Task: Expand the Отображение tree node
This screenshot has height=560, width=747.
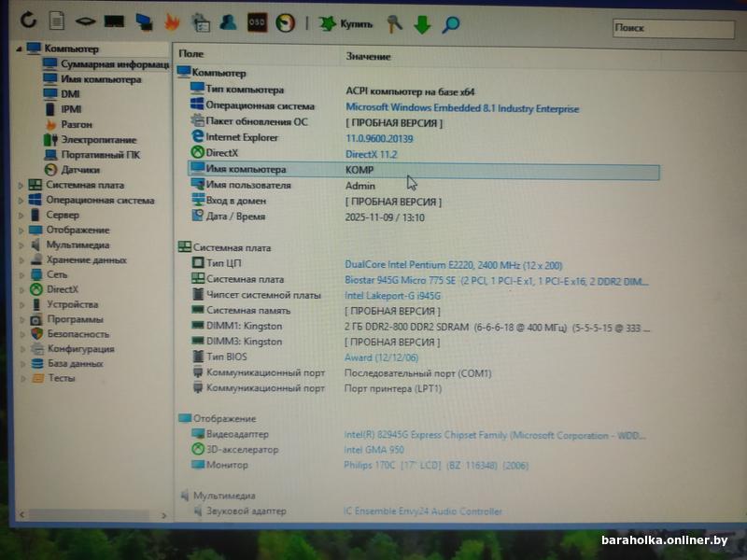Action: pyautogui.click(x=21, y=230)
